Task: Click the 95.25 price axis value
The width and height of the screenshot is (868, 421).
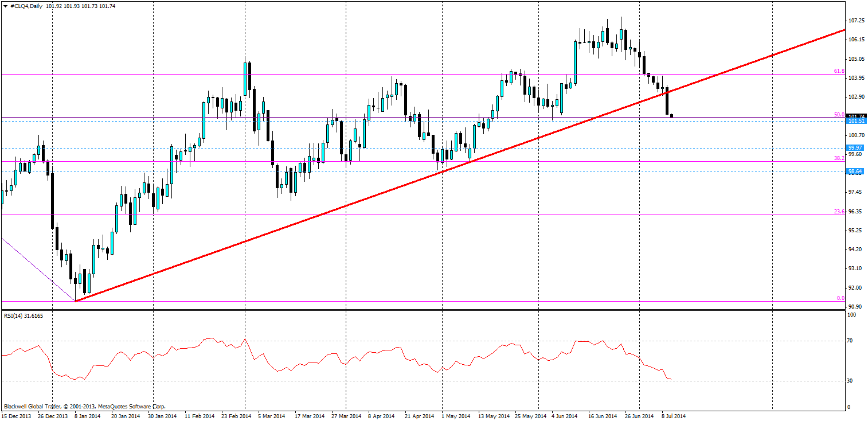Action: coord(856,230)
